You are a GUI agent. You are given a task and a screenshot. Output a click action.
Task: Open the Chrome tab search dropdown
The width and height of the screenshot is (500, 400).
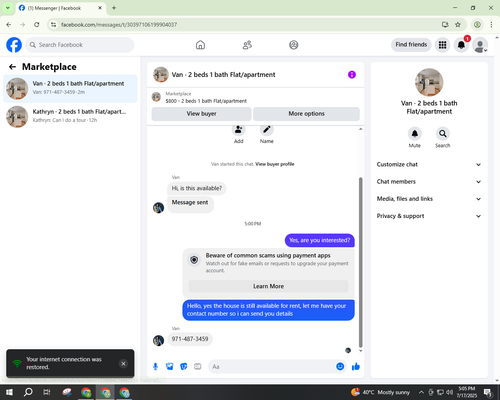click(x=8, y=8)
